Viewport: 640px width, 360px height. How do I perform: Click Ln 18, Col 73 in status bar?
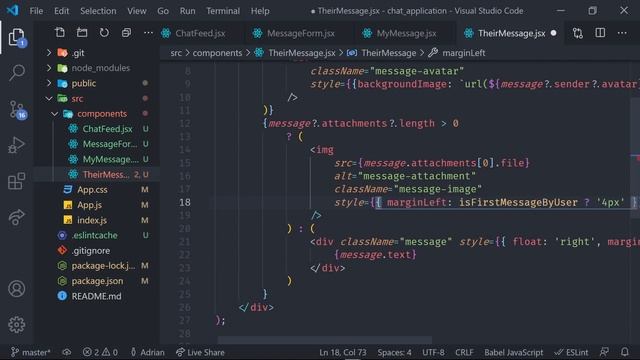(x=342, y=352)
